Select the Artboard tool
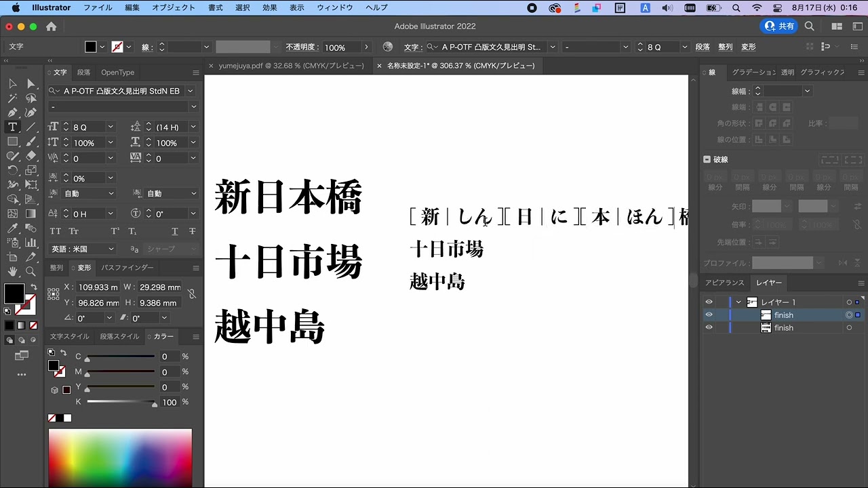Viewport: 868px width, 488px height. click(12, 257)
